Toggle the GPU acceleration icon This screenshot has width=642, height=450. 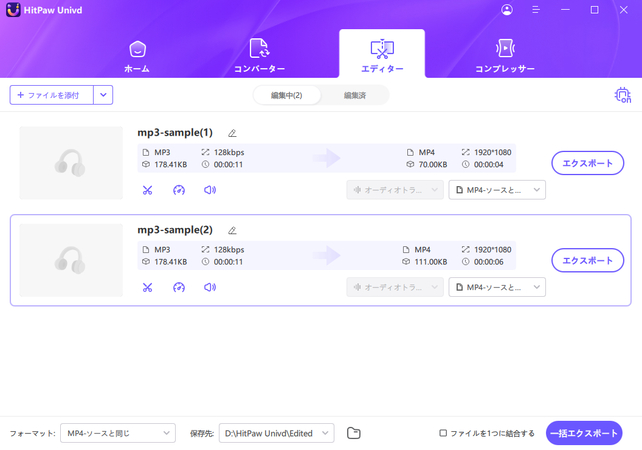(x=623, y=95)
